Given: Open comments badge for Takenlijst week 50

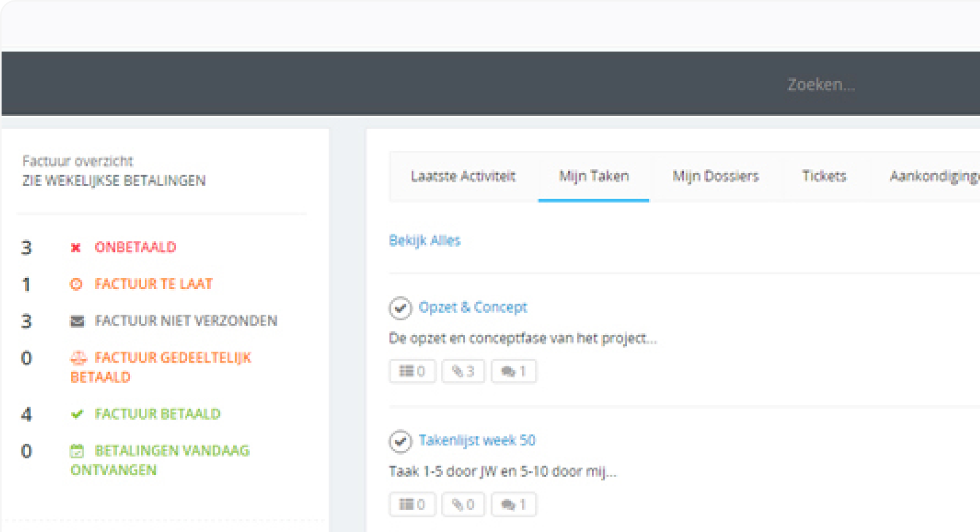Looking at the screenshot, I should (x=514, y=505).
